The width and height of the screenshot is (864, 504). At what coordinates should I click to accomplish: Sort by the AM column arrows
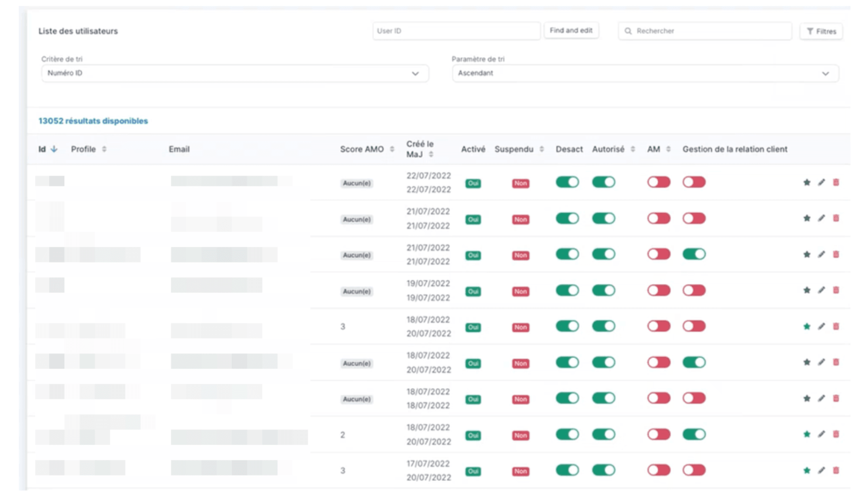[668, 149]
